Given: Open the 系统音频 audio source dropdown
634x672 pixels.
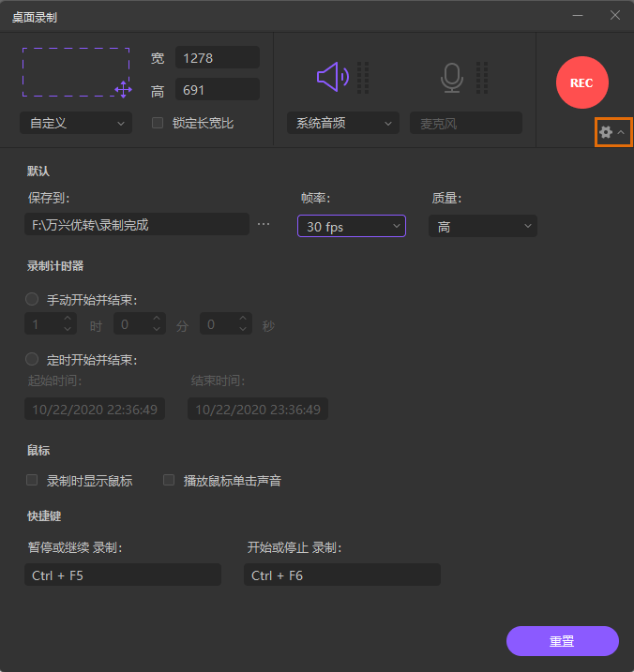Looking at the screenshot, I should pos(342,123).
